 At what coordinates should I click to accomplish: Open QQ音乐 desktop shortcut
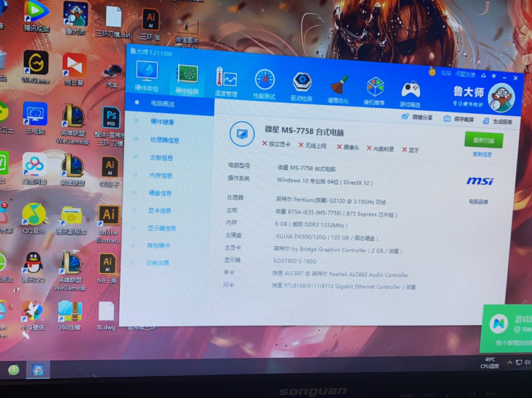[x=34, y=218]
